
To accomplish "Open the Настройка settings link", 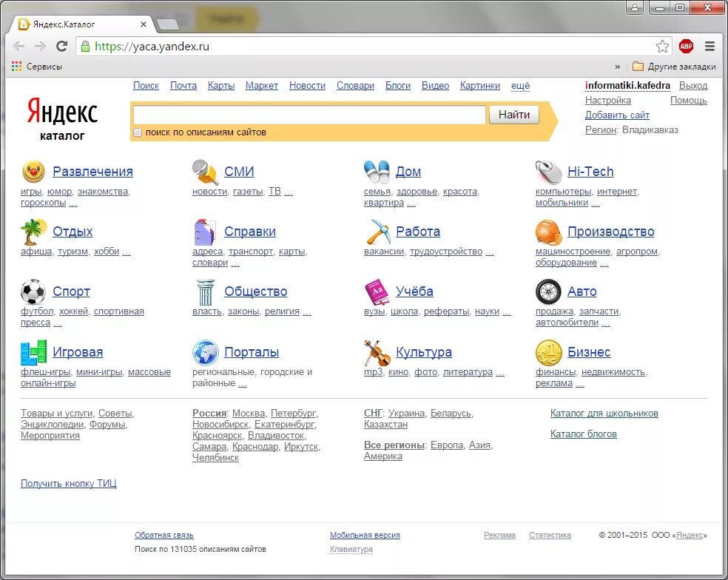I will (x=607, y=101).
